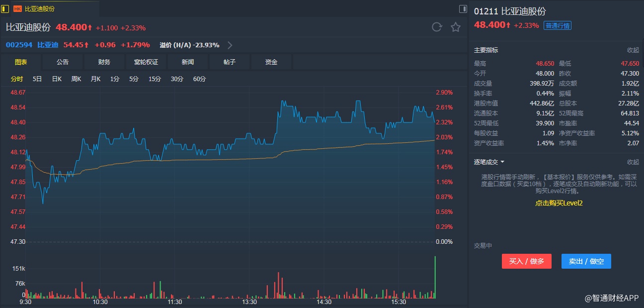Select the 日K chart period

[x=57, y=79]
